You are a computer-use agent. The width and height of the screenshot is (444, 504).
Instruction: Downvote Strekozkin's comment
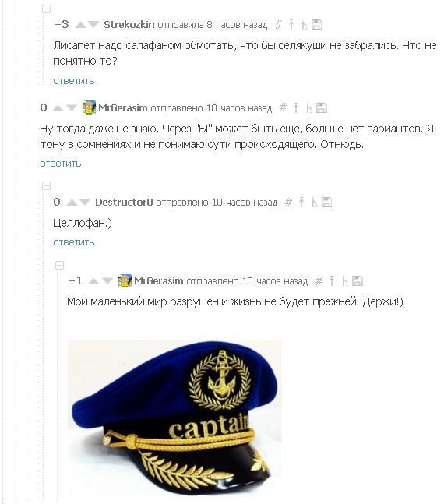click(93, 25)
